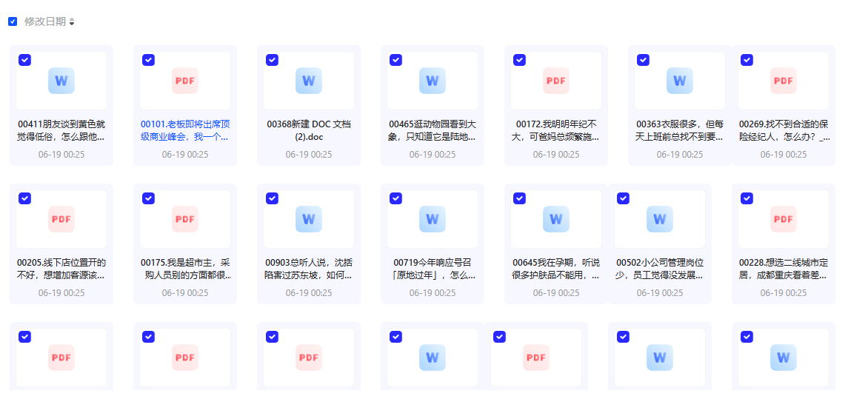Select file name 00205.线下店位置开的不好
This screenshot has width=868, height=396.
pos(61,268)
